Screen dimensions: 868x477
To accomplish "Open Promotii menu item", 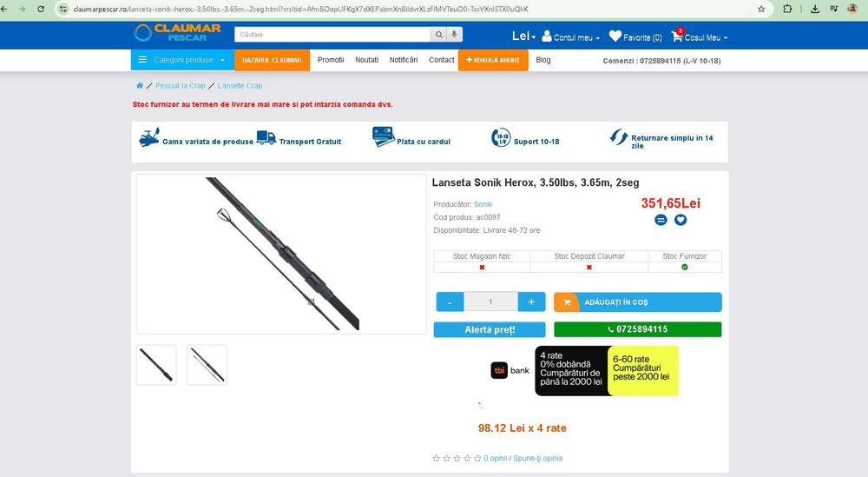I will click(x=331, y=60).
